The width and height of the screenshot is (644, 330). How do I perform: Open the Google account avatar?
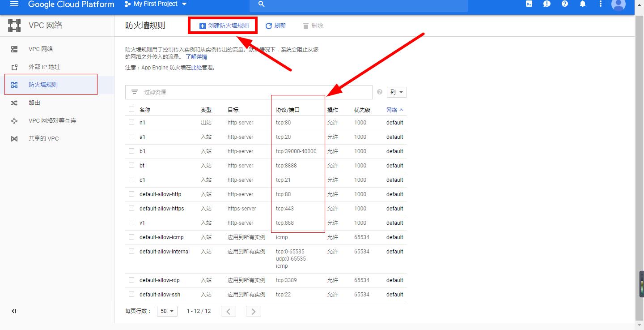point(619,5)
